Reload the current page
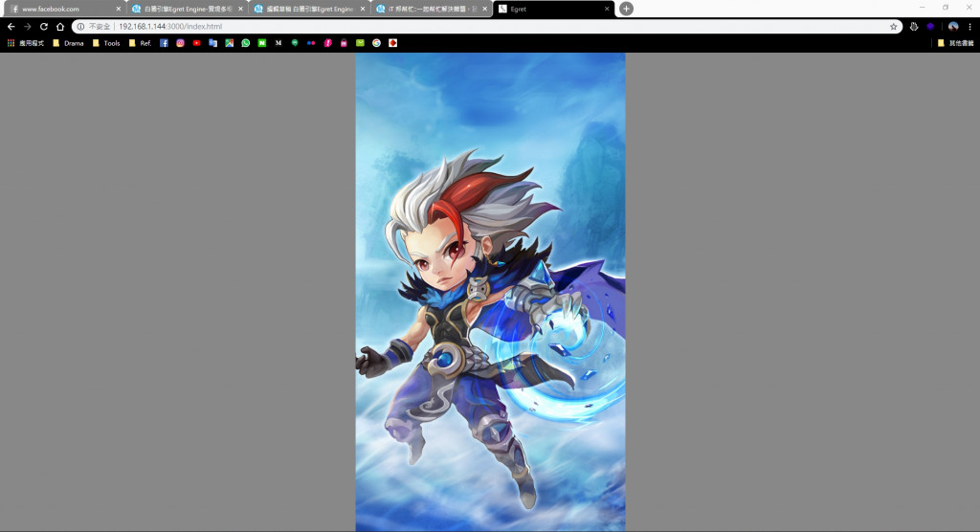The height and width of the screenshot is (532, 980). [44, 26]
